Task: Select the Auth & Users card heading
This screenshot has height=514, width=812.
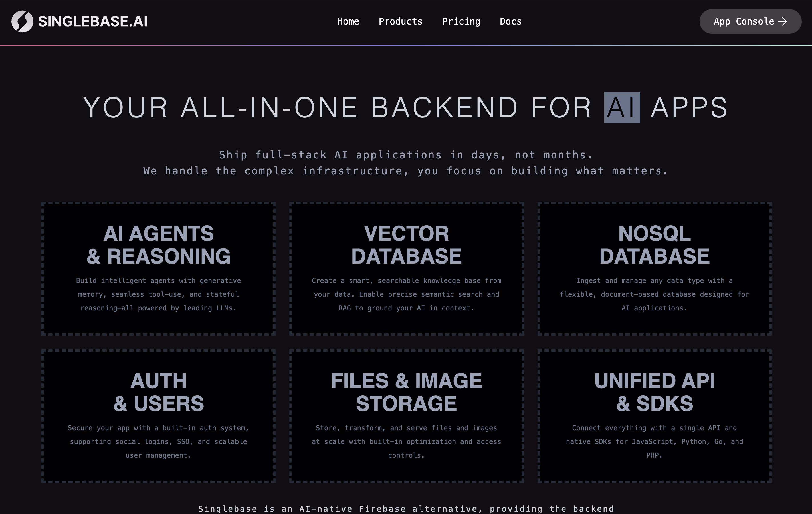Action: click(x=158, y=392)
